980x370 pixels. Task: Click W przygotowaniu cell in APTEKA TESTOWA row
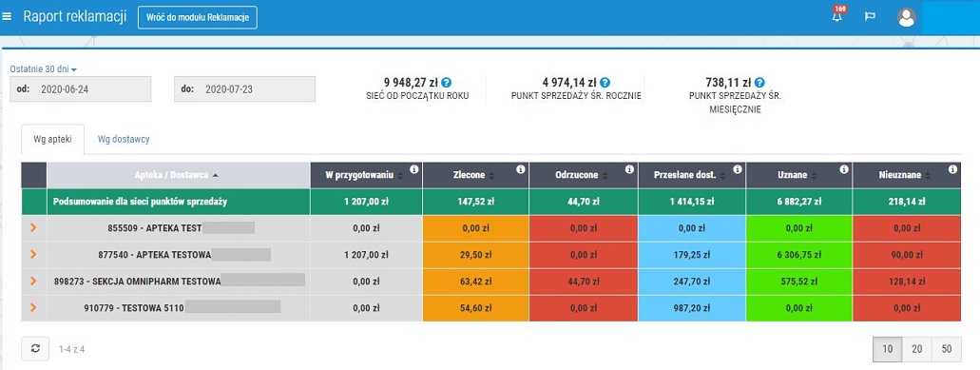[x=366, y=255]
